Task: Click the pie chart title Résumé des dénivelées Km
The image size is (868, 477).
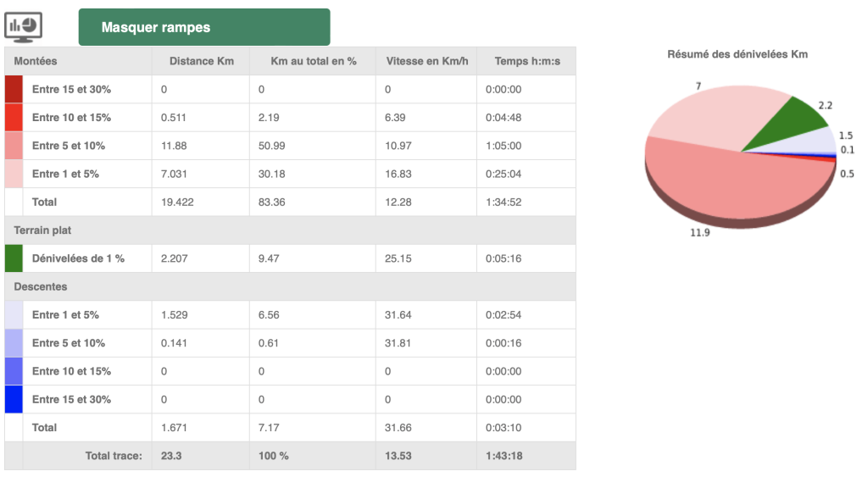Action: point(737,54)
